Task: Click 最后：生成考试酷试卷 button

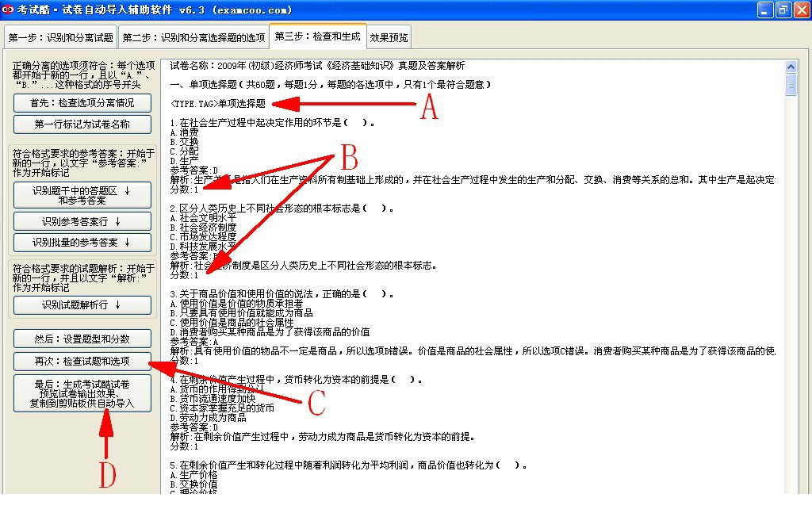Action: coord(82,393)
